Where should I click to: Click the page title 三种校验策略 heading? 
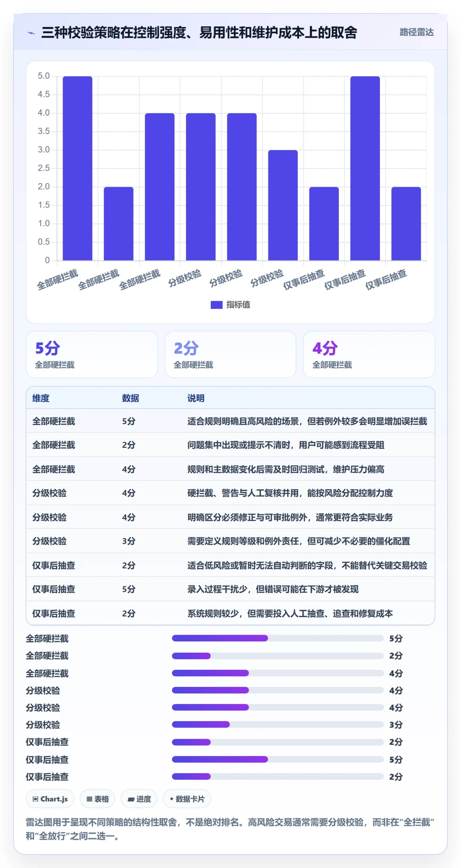(x=199, y=33)
